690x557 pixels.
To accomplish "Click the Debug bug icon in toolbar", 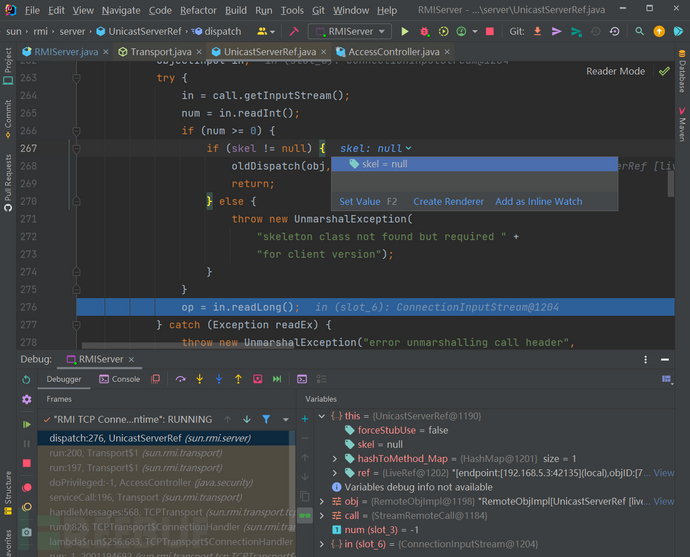I will (424, 31).
